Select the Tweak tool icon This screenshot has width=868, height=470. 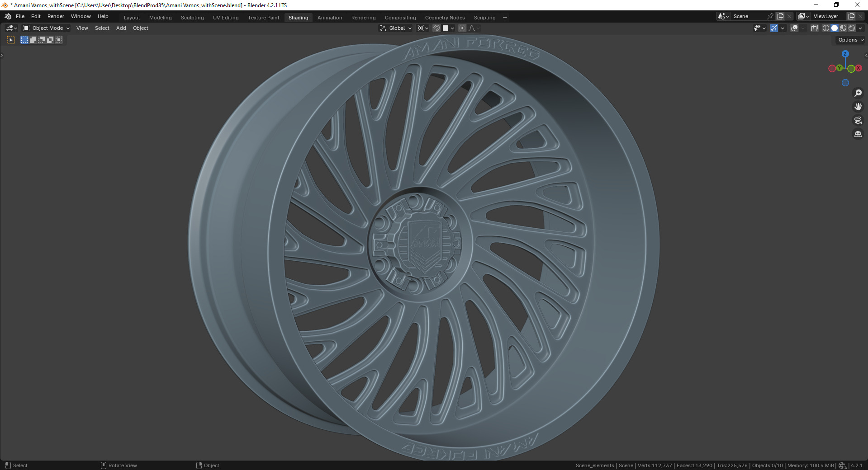11,40
